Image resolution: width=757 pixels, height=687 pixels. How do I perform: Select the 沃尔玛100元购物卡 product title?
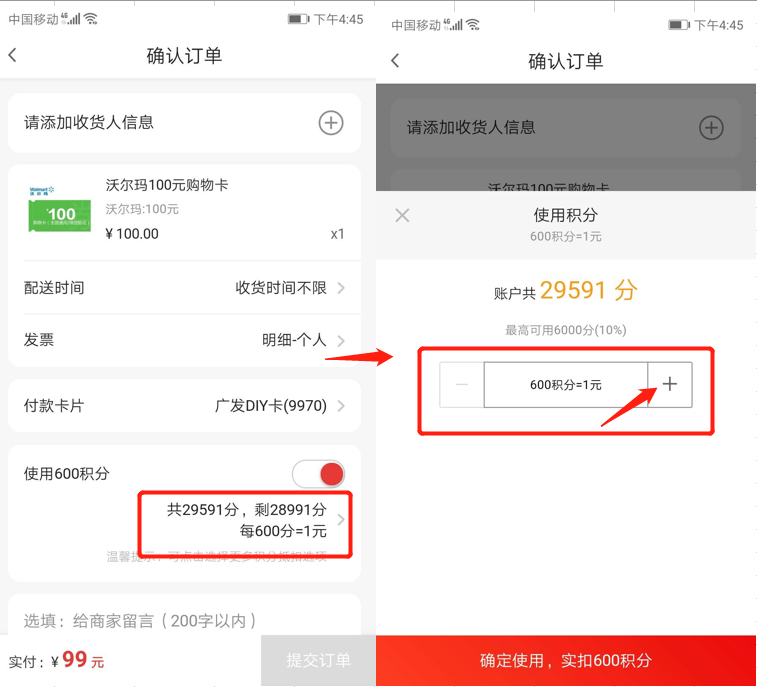[167, 185]
